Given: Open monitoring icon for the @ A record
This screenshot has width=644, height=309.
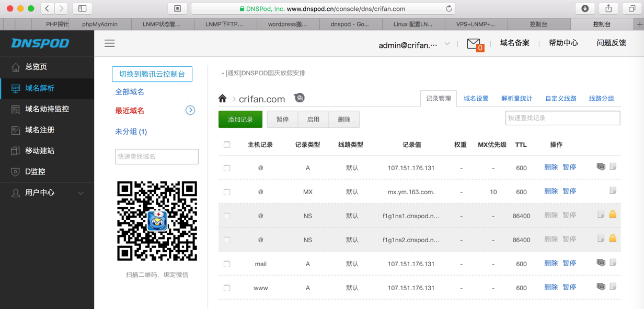Looking at the screenshot, I should (x=601, y=167).
